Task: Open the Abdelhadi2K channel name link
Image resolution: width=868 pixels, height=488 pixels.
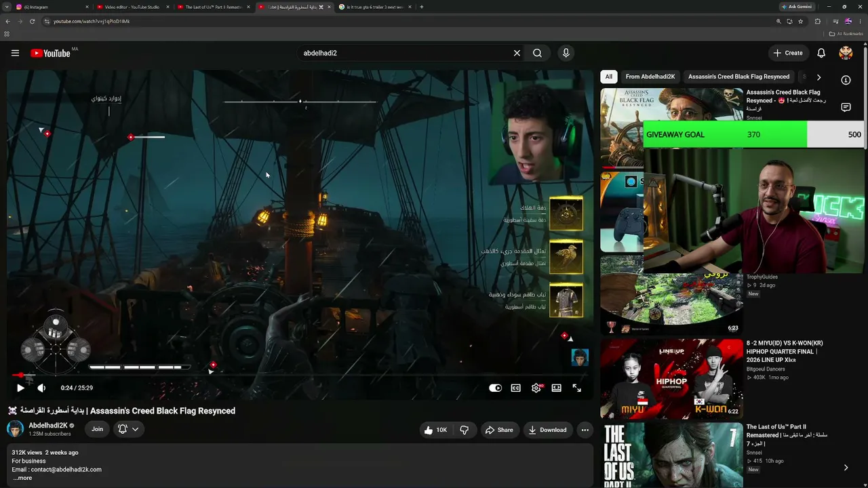Action: click(x=47, y=426)
